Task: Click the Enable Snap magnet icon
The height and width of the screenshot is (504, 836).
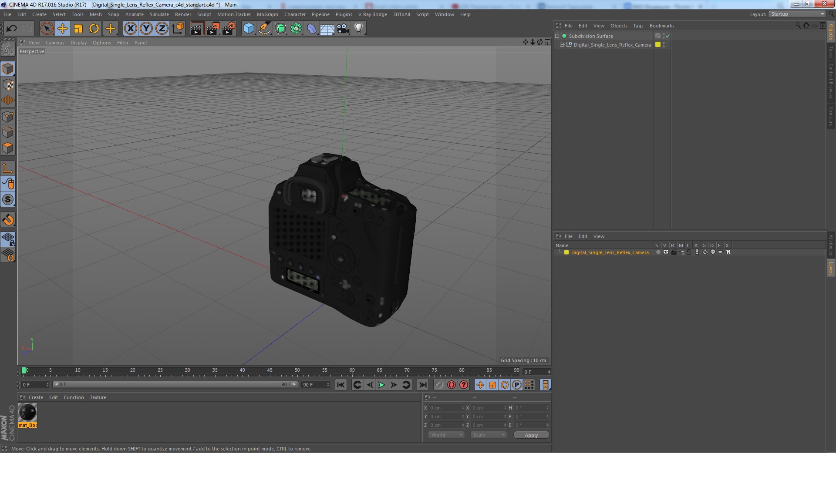Action: coord(8,220)
